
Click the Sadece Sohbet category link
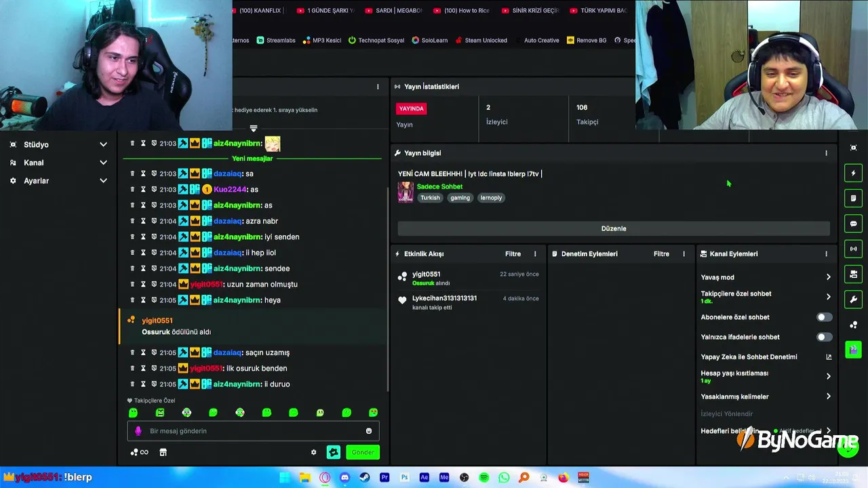point(439,186)
